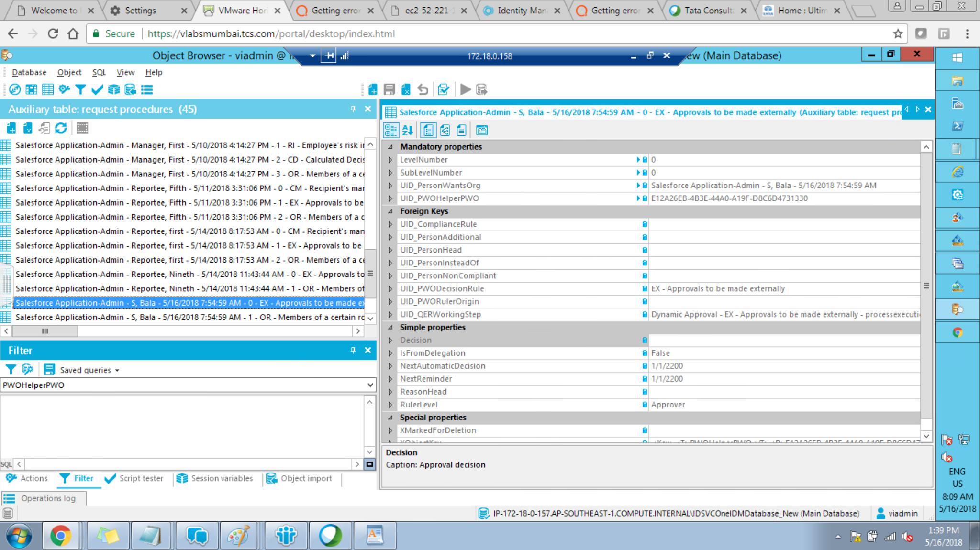Click the circular compass icon in main toolbar

tap(15, 89)
